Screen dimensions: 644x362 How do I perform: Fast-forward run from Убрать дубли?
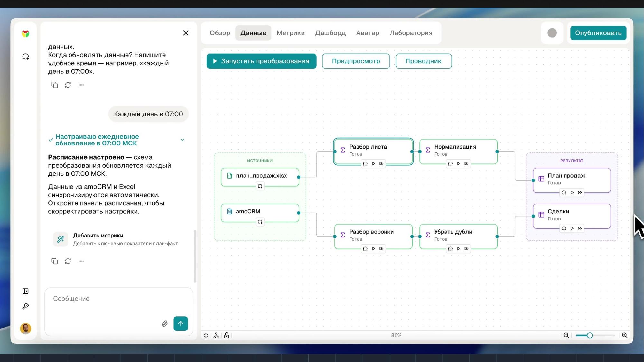coord(466,249)
